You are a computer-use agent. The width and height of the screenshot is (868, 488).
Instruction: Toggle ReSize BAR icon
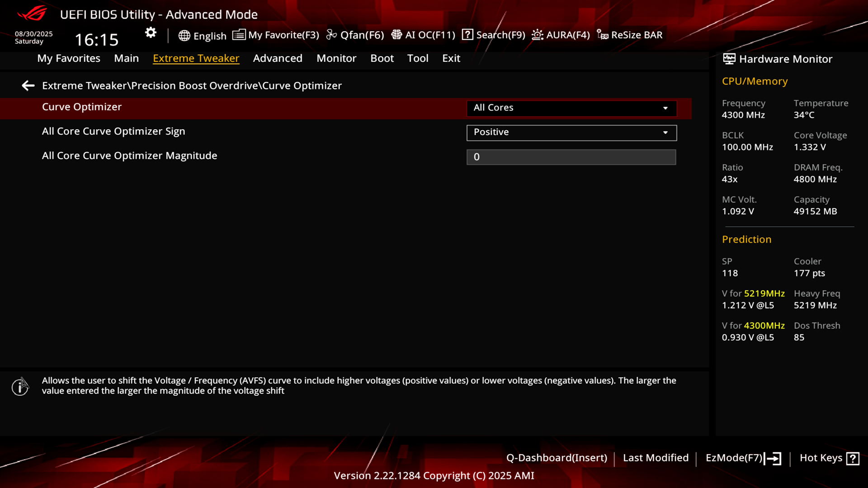(602, 35)
